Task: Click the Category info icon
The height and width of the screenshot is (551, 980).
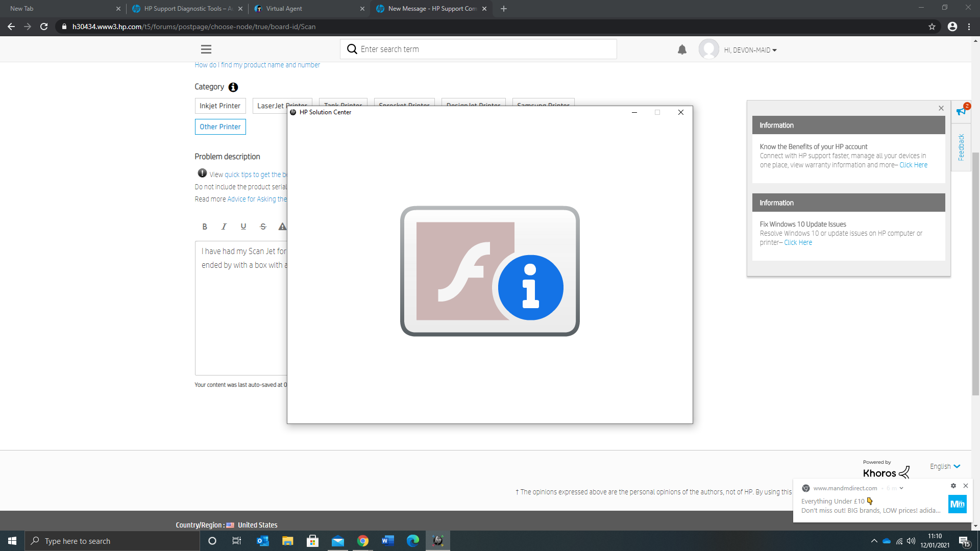Action: point(233,87)
